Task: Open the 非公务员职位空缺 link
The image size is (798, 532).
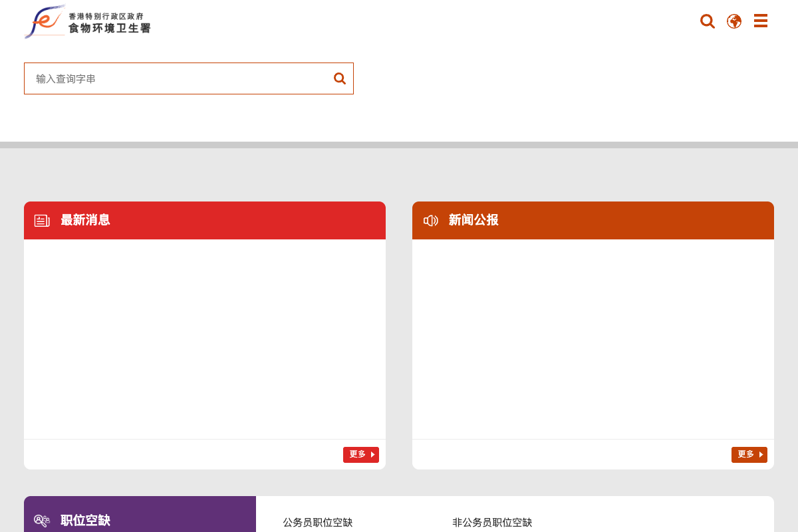Action: 492,523
